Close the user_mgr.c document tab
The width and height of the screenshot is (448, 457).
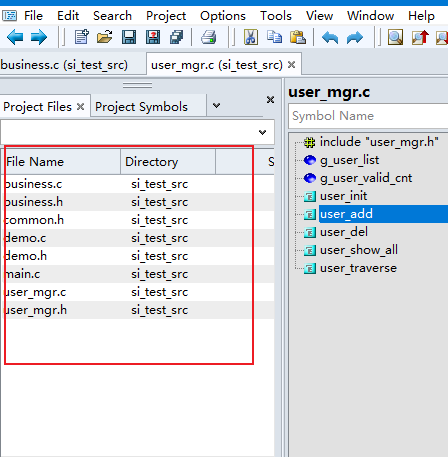[291, 64]
